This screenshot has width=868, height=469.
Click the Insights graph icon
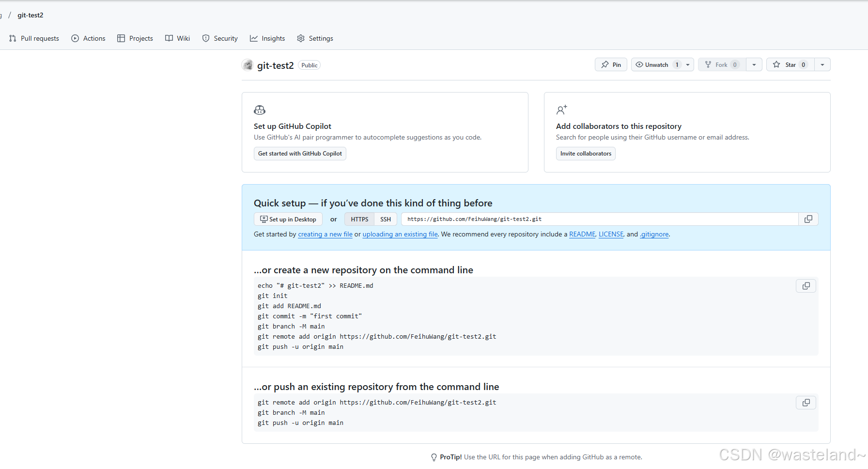pyautogui.click(x=254, y=38)
